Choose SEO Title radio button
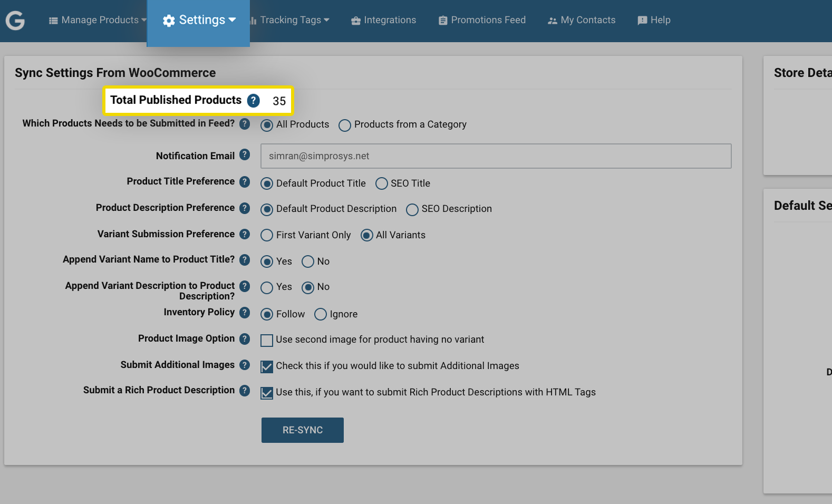Screen dimensions: 832x504 (381, 183)
